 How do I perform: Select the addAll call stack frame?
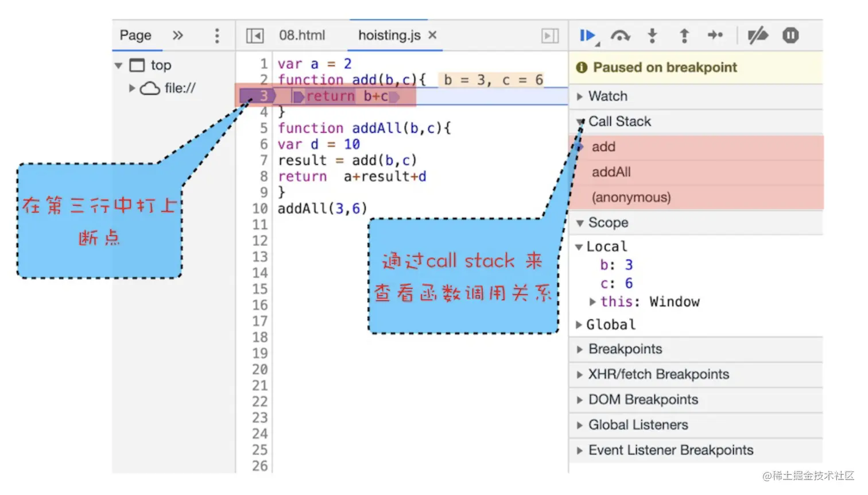696,172
